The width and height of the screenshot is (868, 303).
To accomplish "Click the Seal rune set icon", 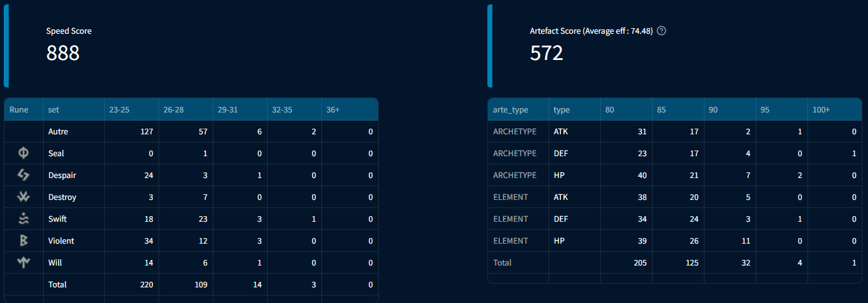I will [24, 153].
